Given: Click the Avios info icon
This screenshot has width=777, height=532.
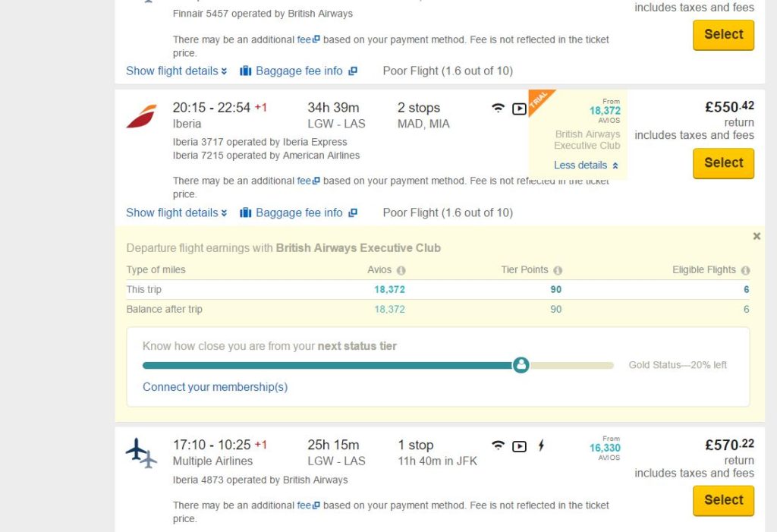Looking at the screenshot, I should 401,270.
